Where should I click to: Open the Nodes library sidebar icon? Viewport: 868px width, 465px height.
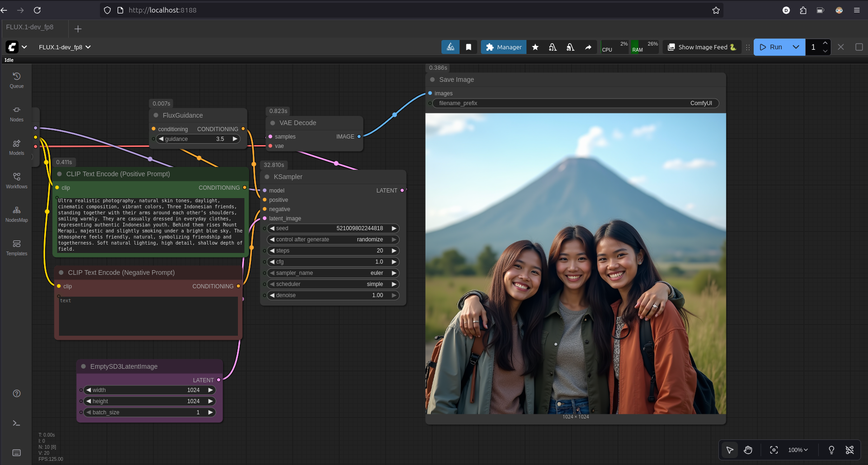pos(17,113)
